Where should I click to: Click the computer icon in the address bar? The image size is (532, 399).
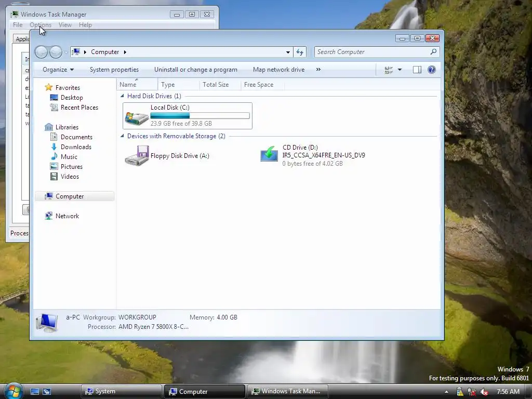click(x=76, y=52)
